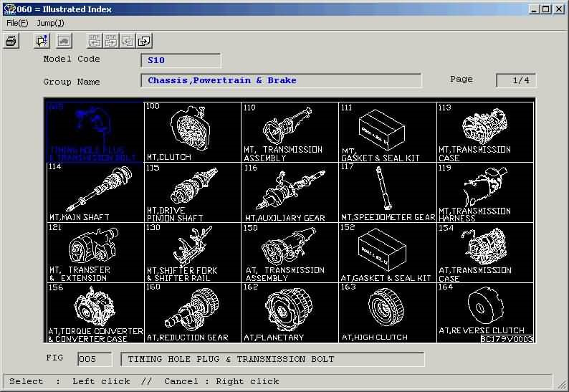Click the application icon in title bar
Viewport: 569px width, 392px height.
pyautogui.click(x=9, y=9)
